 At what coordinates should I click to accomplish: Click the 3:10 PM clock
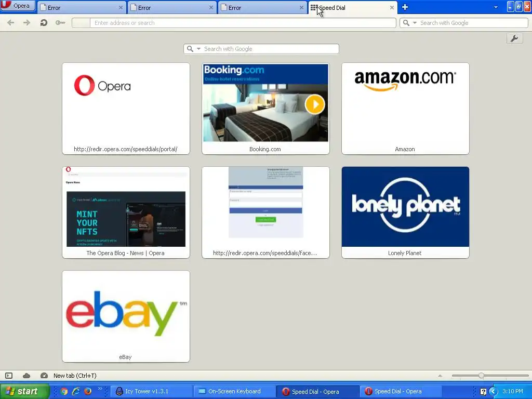[512, 391]
